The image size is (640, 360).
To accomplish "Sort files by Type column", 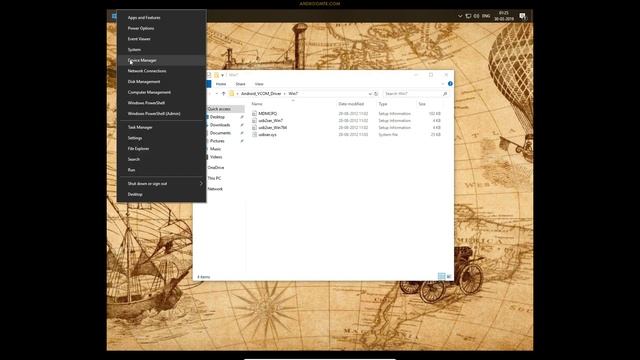I will [382, 104].
